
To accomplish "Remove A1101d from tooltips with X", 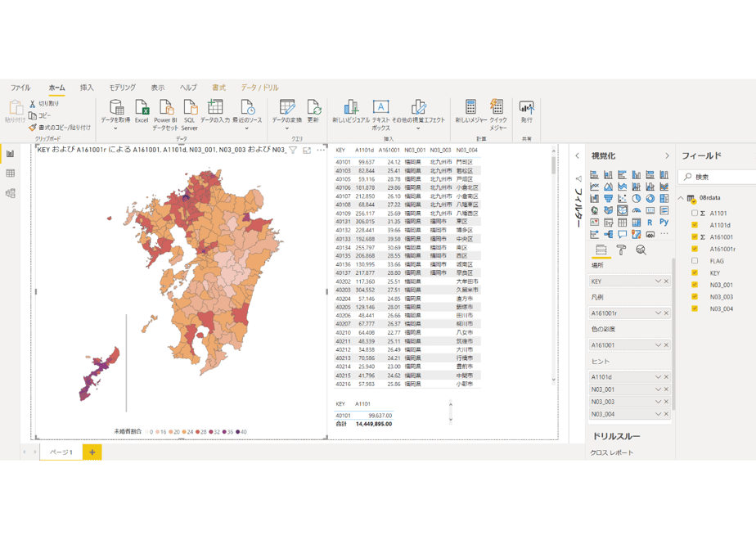I will tap(666, 377).
